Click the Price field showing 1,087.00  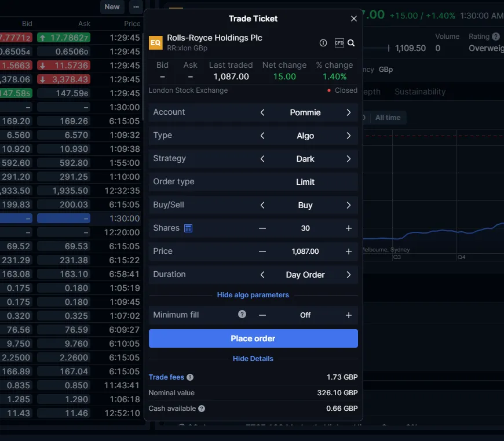(305, 252)
